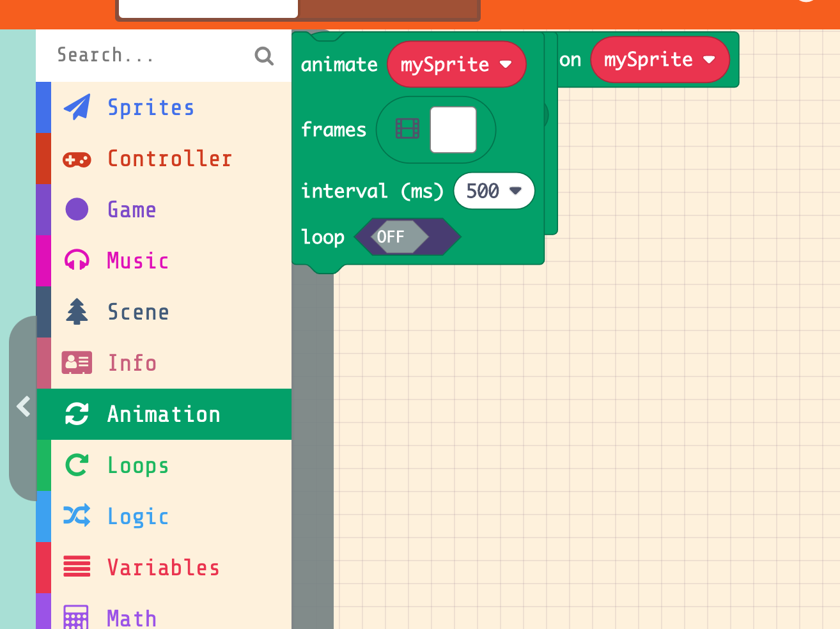
Task: Open the Sprites category
Action: pyautogui.click(x=164, y=107)
